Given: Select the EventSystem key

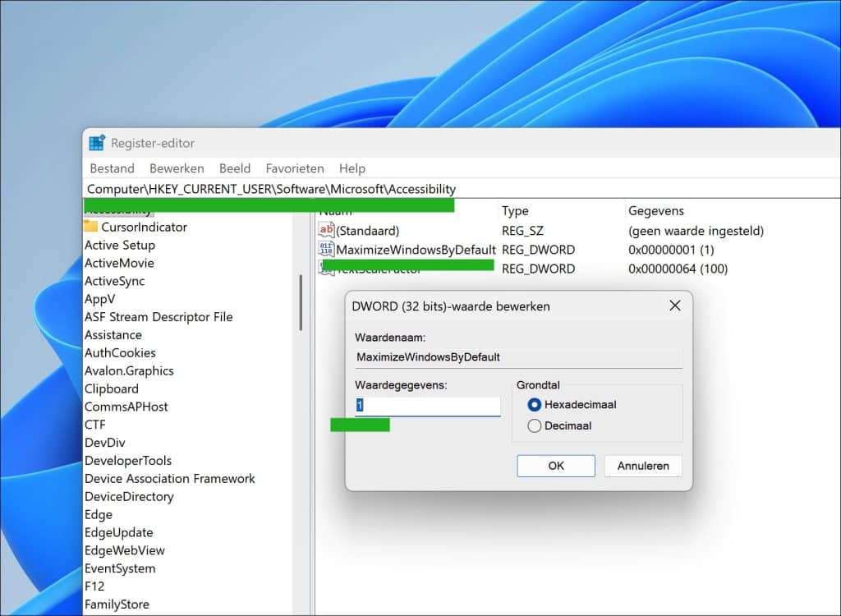Looking at the screenshot, I should [120, 569].
